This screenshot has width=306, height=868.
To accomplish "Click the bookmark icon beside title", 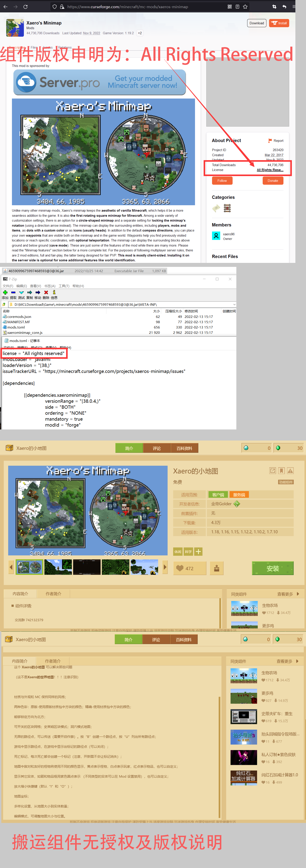I will point(281,471).
